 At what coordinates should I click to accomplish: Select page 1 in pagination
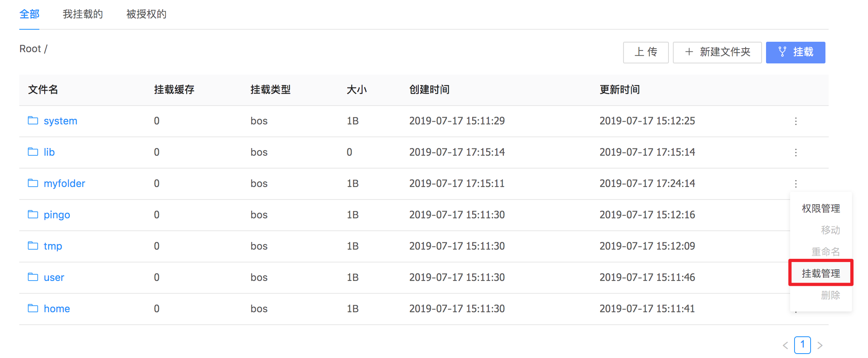[x=802, y=345]
